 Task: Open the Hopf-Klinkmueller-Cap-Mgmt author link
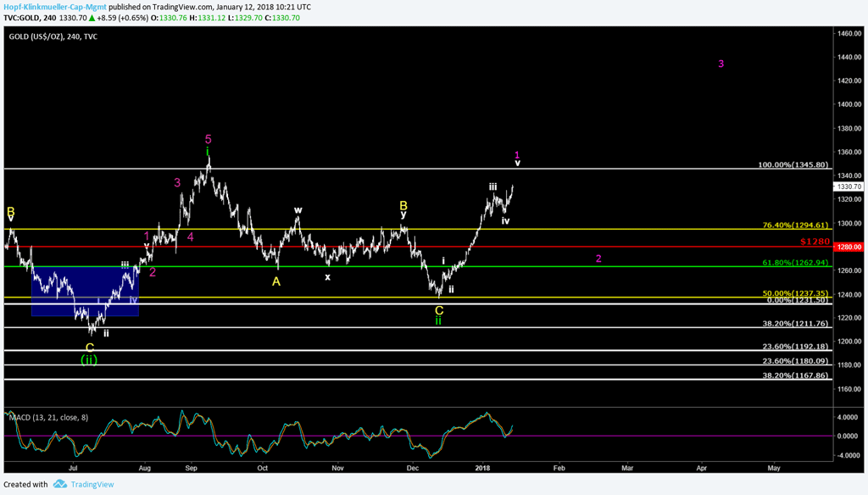(x=53, y=6)
